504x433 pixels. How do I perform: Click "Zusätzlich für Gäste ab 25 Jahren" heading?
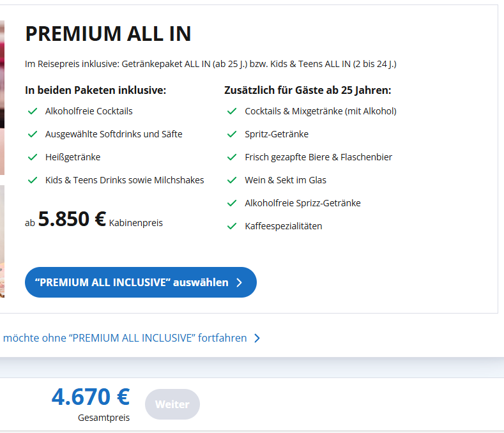(307, 90)
